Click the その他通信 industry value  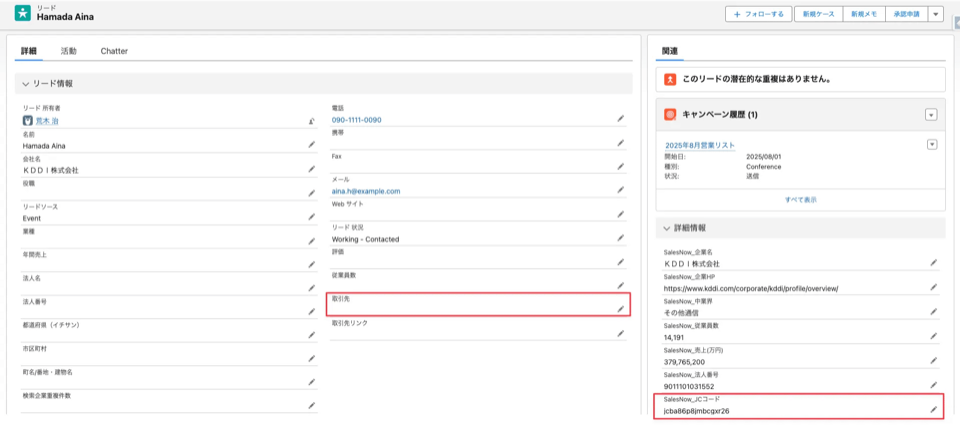pyautogui.click(x=681, y=313)
